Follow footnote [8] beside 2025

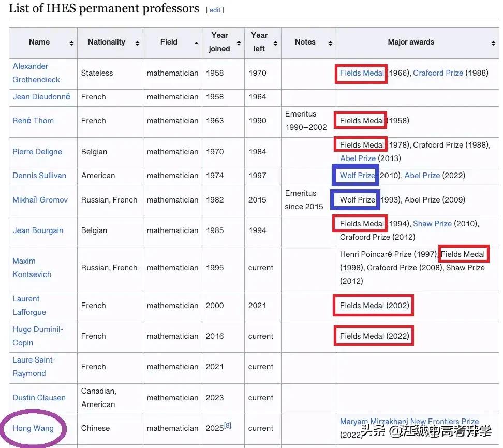pos(228,426)
